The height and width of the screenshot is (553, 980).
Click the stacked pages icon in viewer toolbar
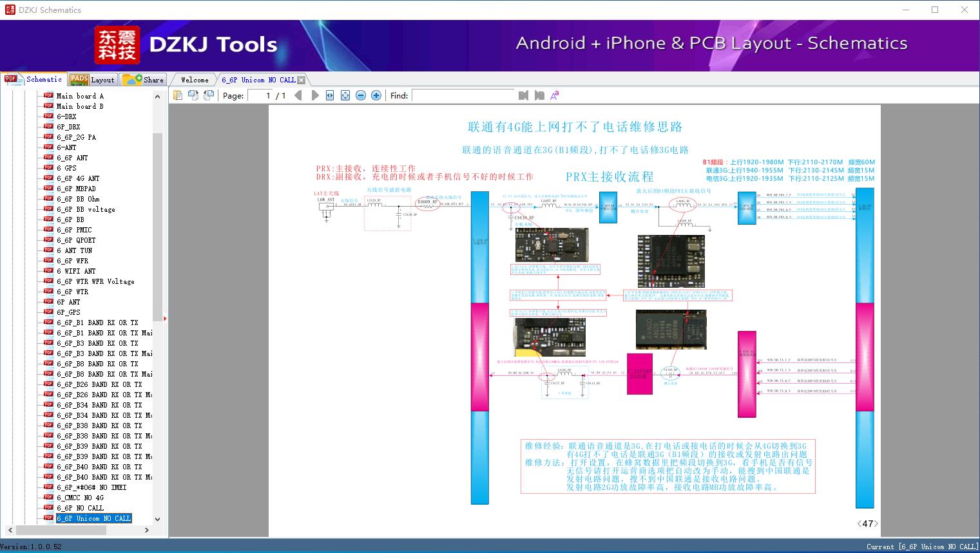(x=177, y=95)
